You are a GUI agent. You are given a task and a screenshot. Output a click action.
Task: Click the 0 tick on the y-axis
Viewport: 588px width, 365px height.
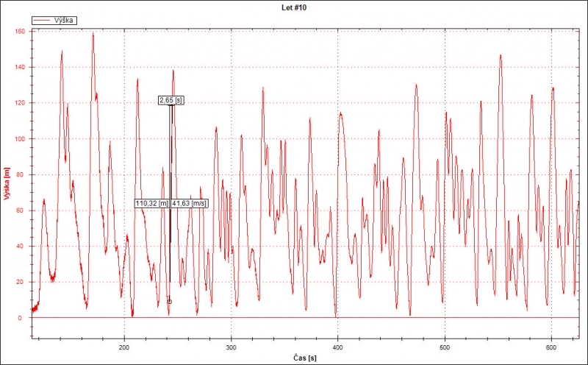[24, 318]
